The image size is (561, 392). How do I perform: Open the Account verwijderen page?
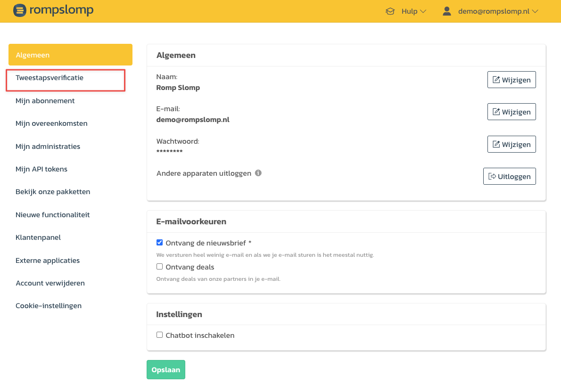click(x=50, y=283)
